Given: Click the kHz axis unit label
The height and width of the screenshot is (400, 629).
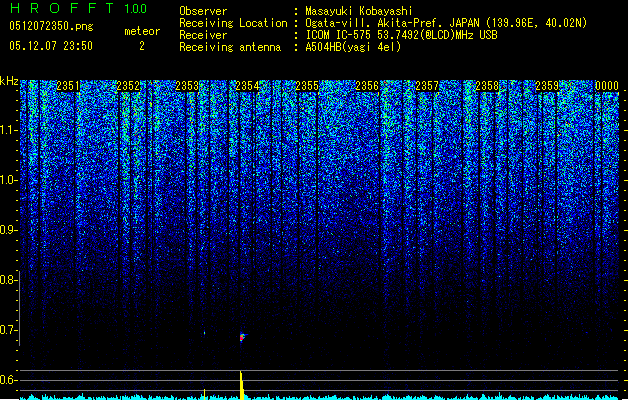Looking at the screenshot, I should click(x=9, y=81).
